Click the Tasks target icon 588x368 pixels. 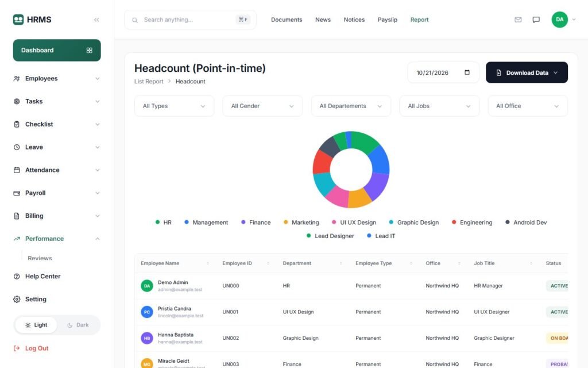(17, 101)
